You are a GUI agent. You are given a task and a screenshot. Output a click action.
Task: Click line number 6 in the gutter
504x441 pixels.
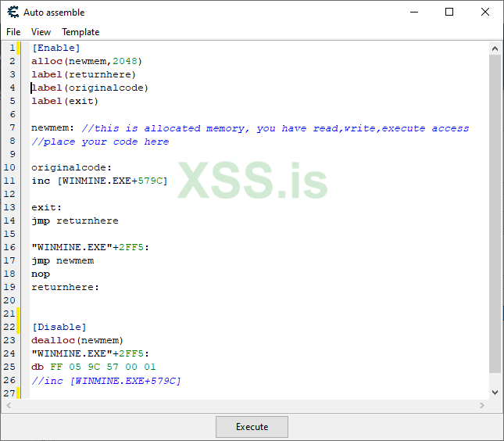(x=13, y=114)
